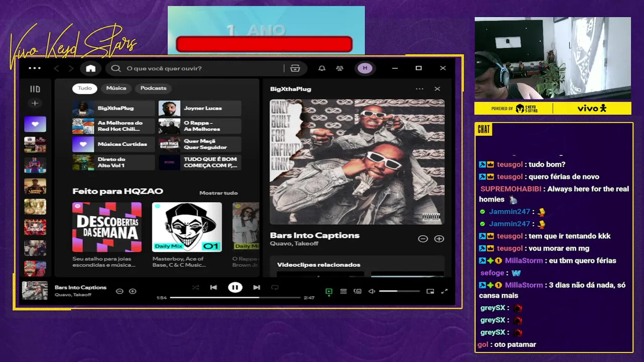Open the 'Bars Into Captions' title in the side panel

[x=314, y=235]
